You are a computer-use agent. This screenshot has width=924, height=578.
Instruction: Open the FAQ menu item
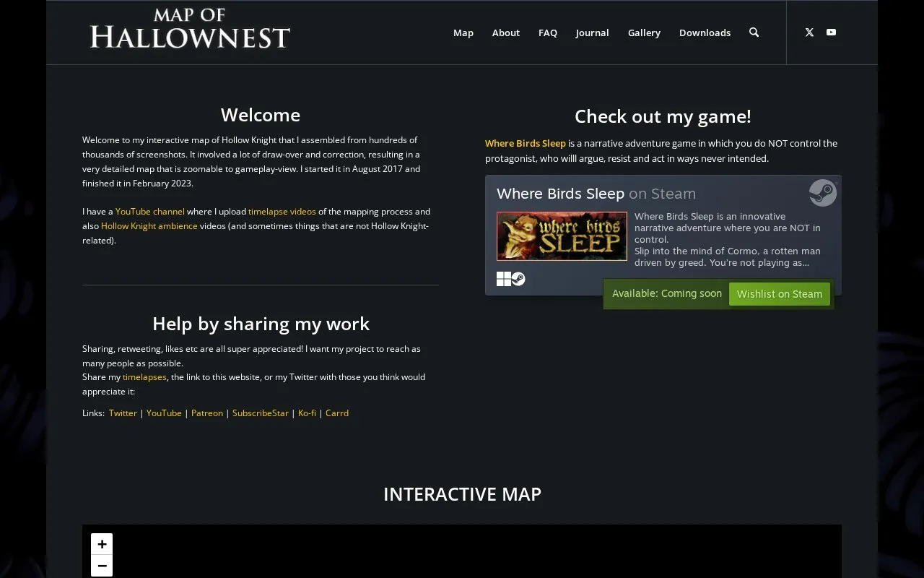click(x=548, y=33)
